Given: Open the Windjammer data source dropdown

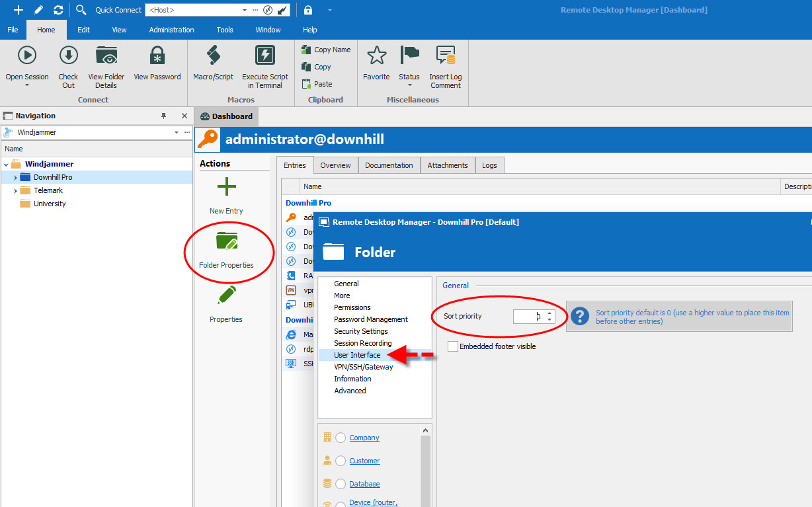Looking at the screenshot, I should [177, 132].
